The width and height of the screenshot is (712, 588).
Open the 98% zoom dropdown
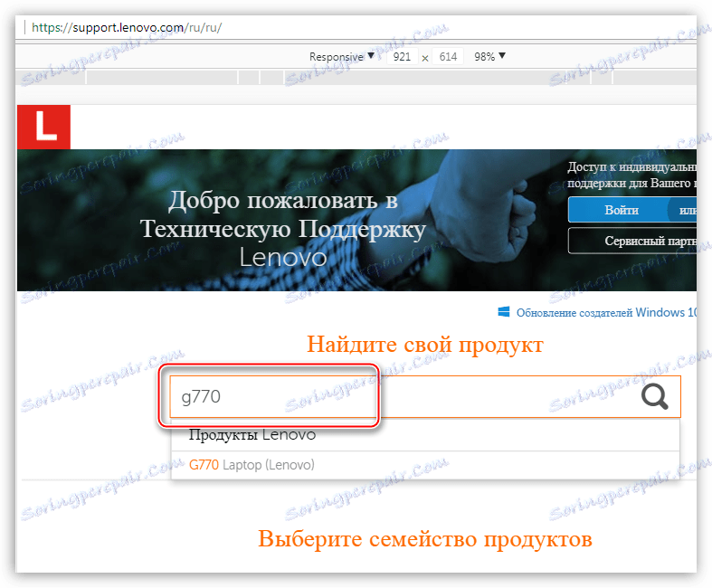click(x=489, y=56)
